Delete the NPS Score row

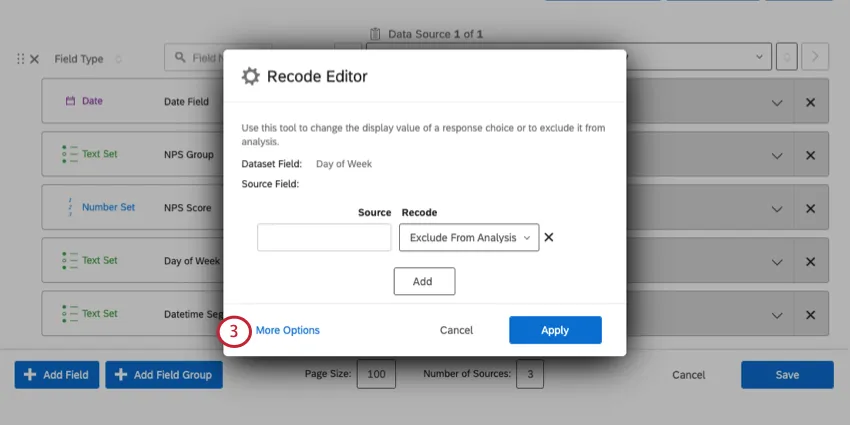pos(810,209)
